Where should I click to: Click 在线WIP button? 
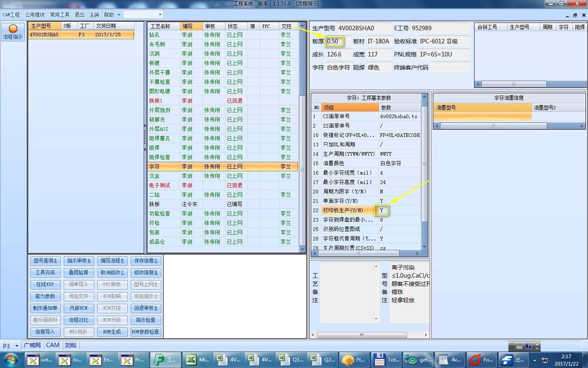coord(45,285)
